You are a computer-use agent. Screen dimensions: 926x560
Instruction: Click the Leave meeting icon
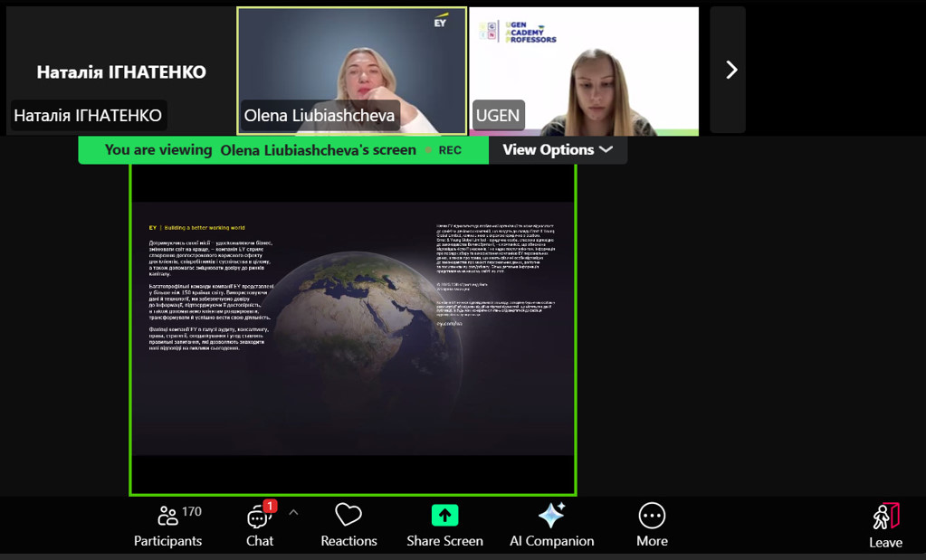885,517
